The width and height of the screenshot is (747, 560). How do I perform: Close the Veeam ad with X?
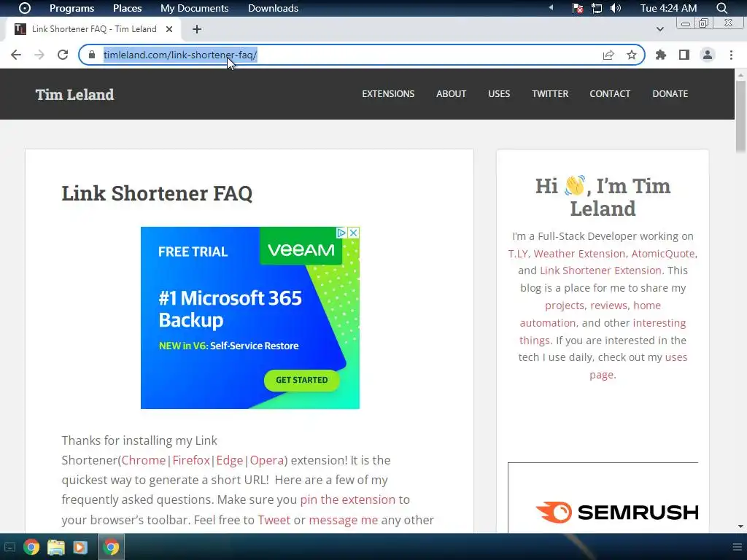pos(354,233)
